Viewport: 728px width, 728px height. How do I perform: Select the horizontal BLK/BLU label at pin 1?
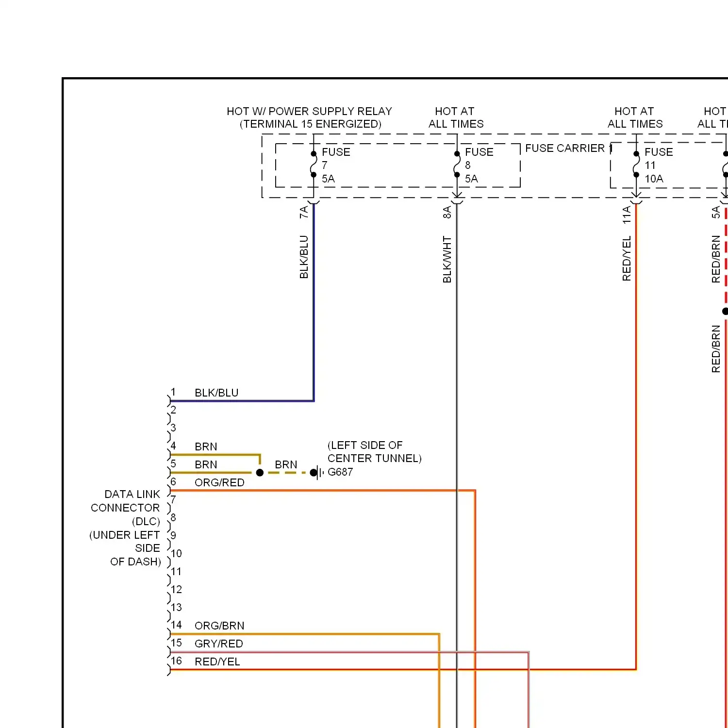(x=216, y=393)
